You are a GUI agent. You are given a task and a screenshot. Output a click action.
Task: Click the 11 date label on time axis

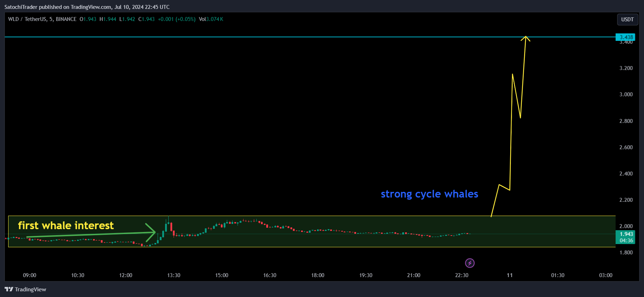(510, 275)
